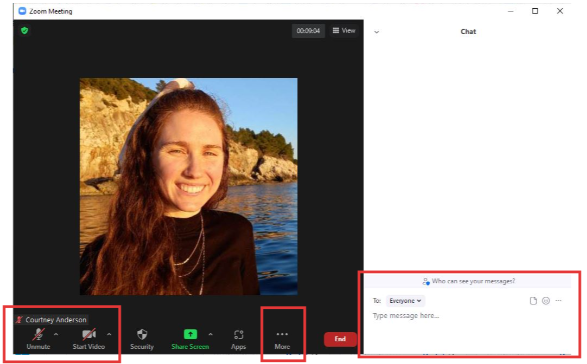587x364 pixels.
Task: Unmute the microphone
Action: (x=38, y=339)
